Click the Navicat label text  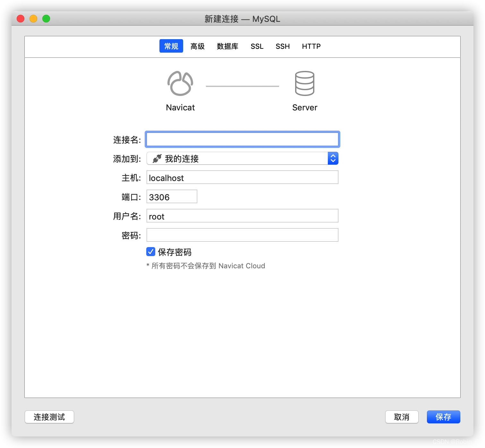(x=180, y=108)
